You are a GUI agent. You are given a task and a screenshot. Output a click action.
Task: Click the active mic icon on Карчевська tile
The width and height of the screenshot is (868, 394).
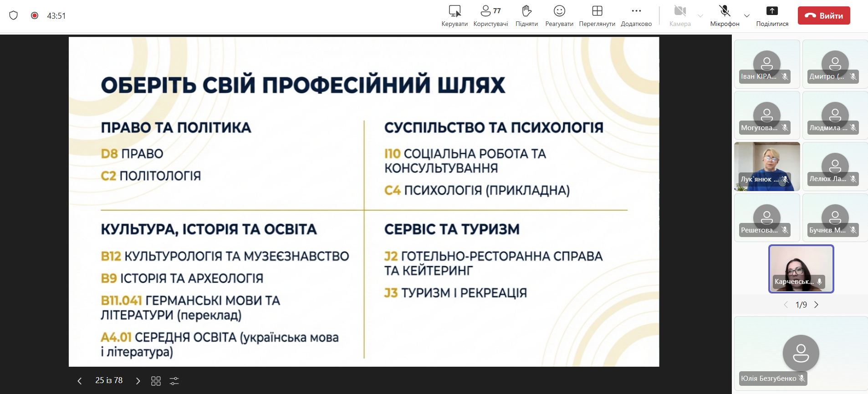(819, 282)
